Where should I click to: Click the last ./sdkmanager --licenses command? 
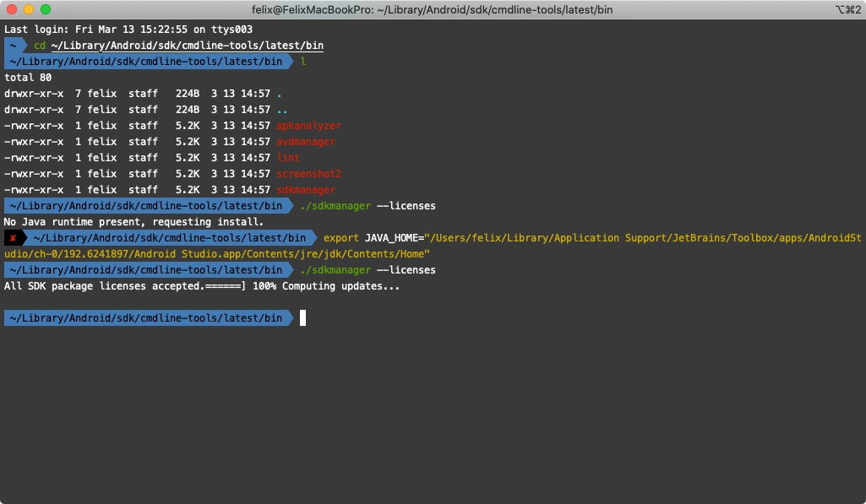(368, 270)
